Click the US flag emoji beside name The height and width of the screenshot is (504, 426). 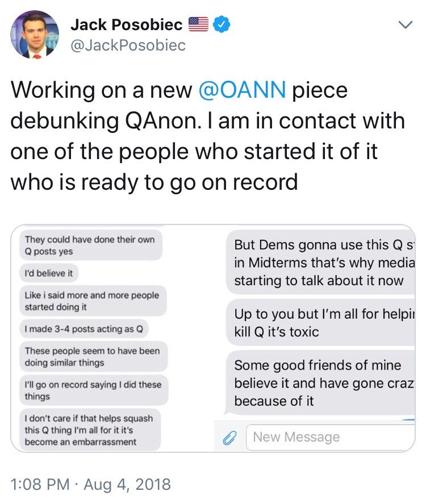198,24
